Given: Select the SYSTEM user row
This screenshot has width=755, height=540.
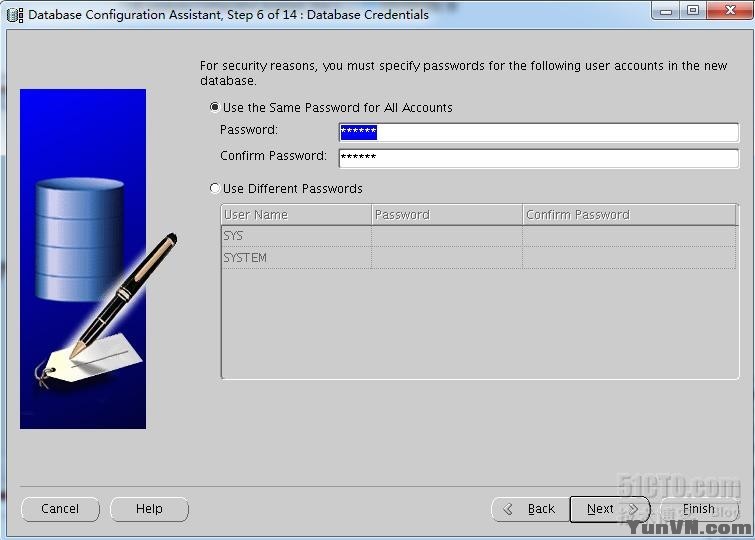Looking at the screenshot, I should [x=479, y=258].
